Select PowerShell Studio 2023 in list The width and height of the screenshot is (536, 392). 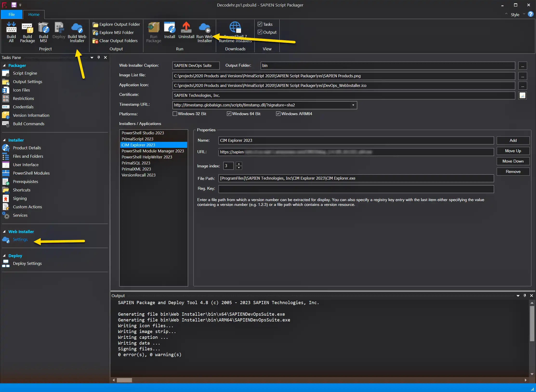pos(153,133)
